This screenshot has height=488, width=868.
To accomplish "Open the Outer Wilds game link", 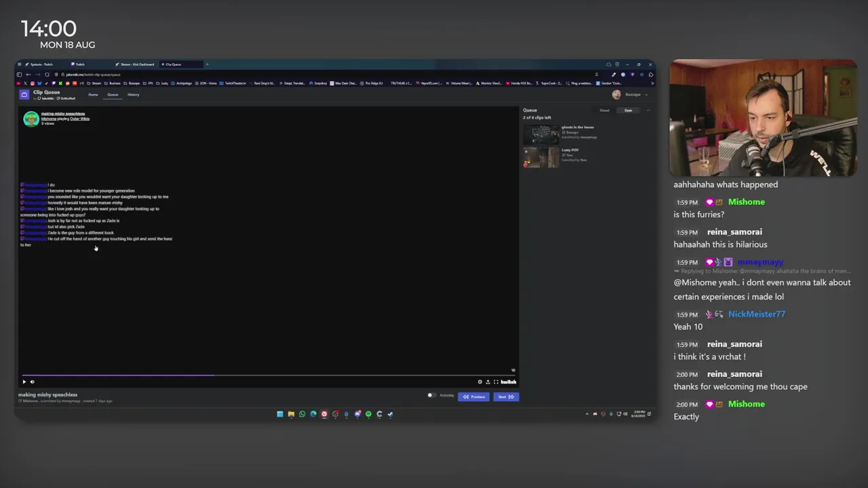I will click(79, 119).
